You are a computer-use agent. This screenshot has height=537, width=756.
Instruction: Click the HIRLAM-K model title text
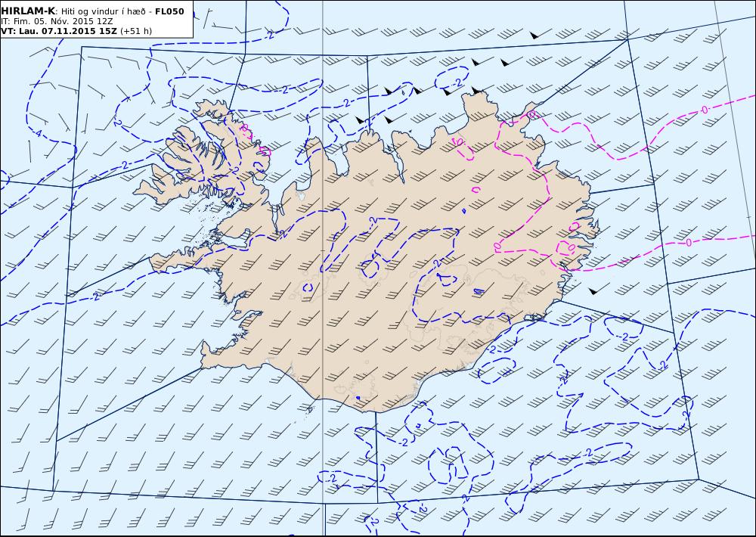point(28,11)
